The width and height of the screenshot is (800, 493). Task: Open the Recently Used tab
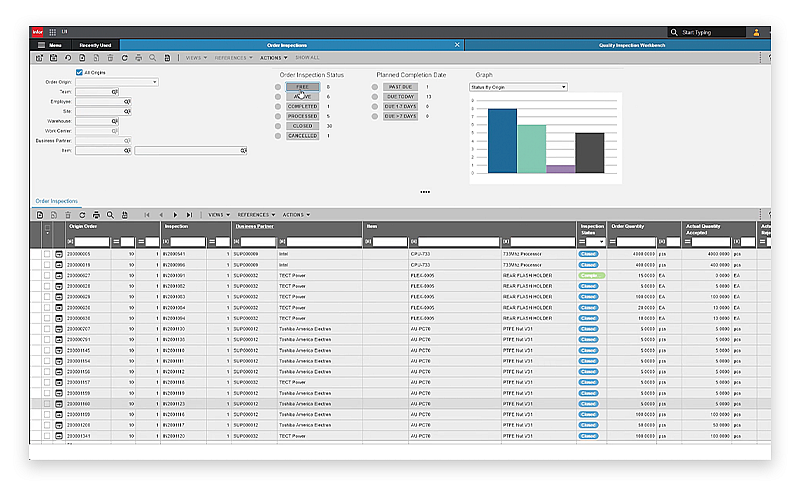[x=95, y=45]
